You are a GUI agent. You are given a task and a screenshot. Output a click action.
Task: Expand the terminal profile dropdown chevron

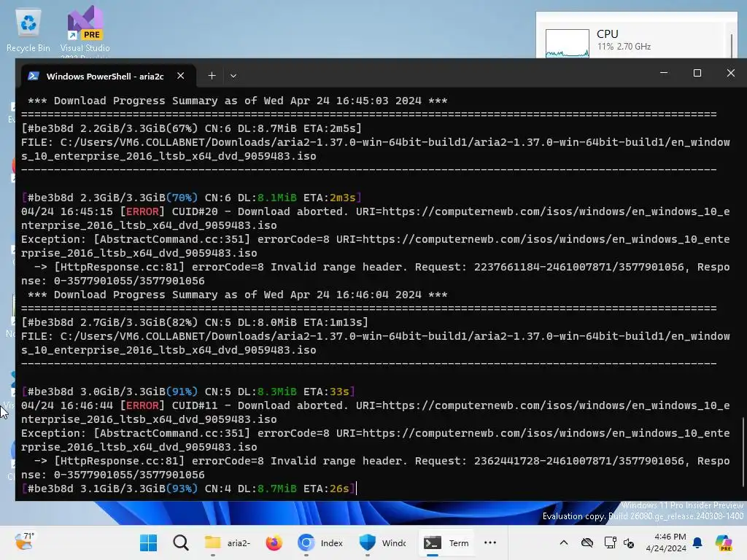[233, 76]
